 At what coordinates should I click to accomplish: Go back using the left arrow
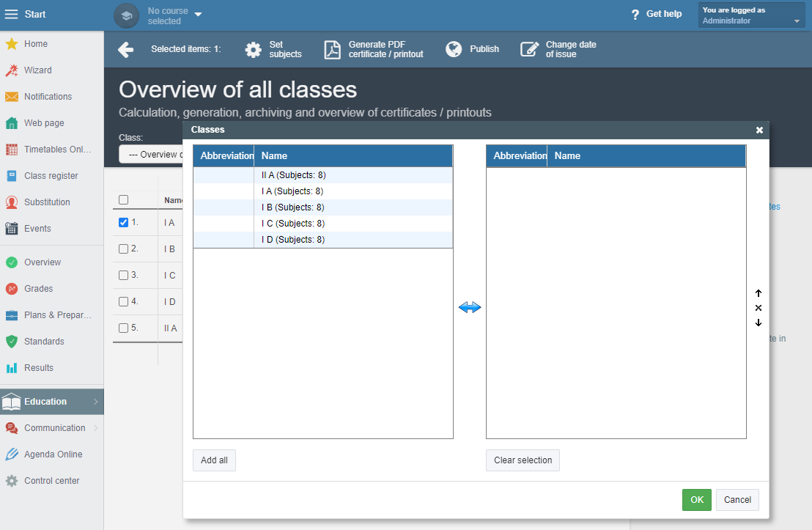[x=126, y=49]
